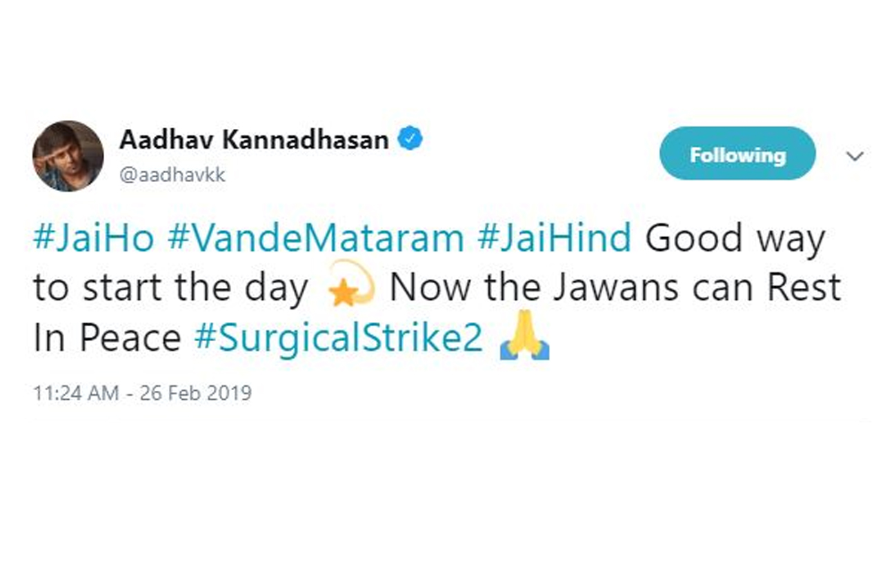Image resolution: width=883 pixels, height=588 pixels.
Task: Click the words "to start the day"
Action: click(170, 290)
